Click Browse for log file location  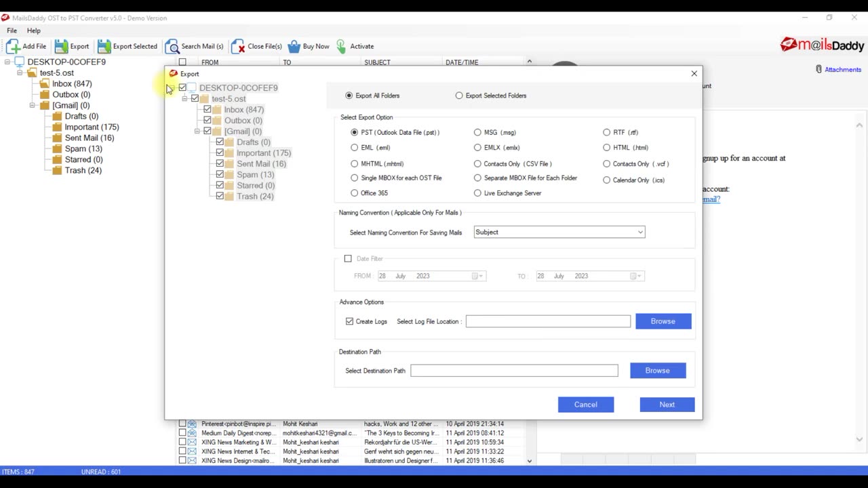coord(663,321)
